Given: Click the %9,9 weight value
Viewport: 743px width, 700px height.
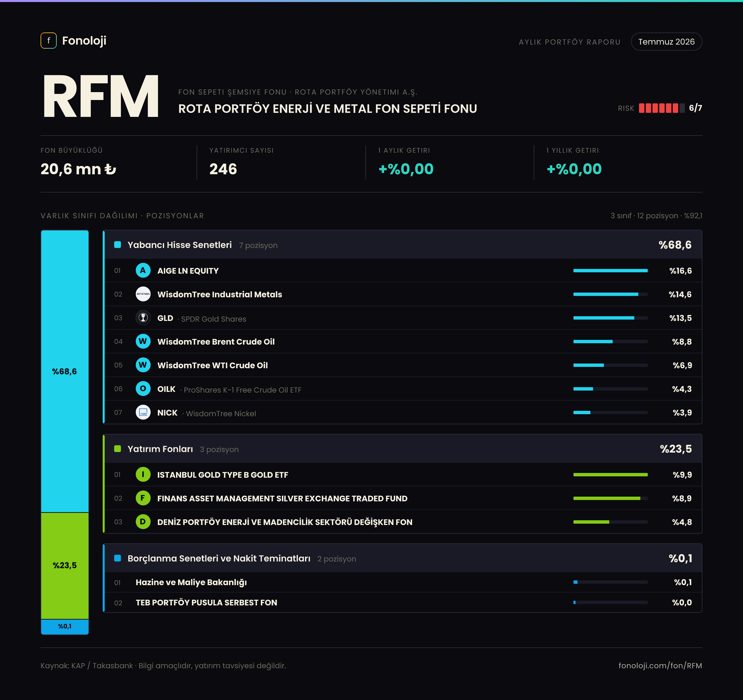Looking at the screenshot, I should [x=682, y=475].
